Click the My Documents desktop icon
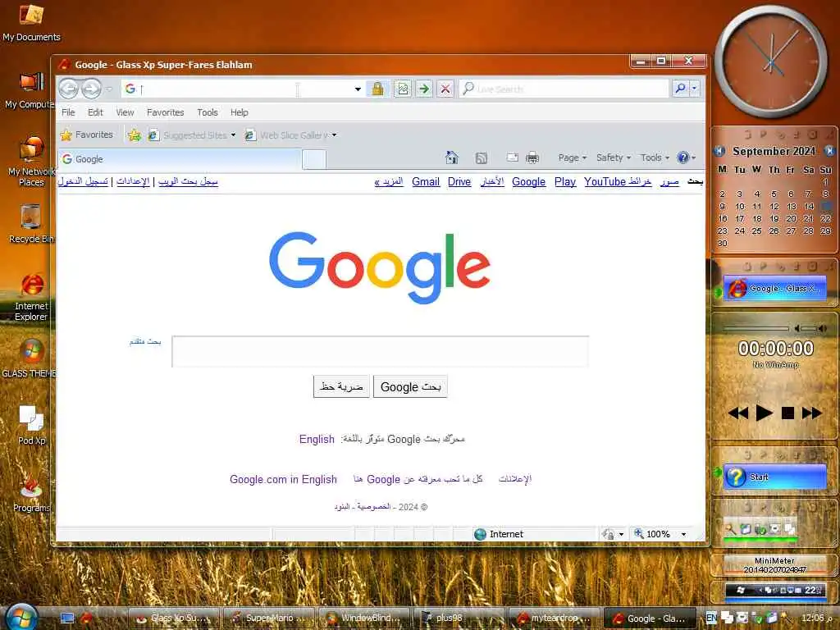Viewport: 840px width, 630px height. [x=31, y=22]
